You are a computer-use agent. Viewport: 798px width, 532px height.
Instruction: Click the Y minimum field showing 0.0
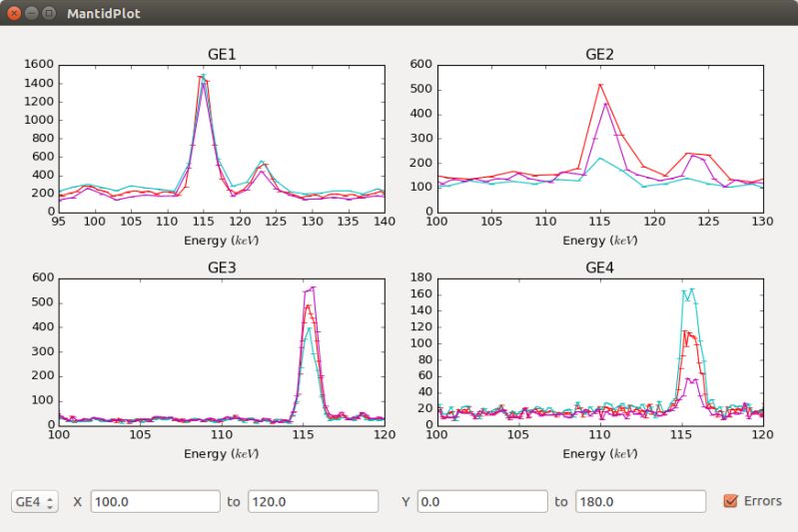point(482,501)
